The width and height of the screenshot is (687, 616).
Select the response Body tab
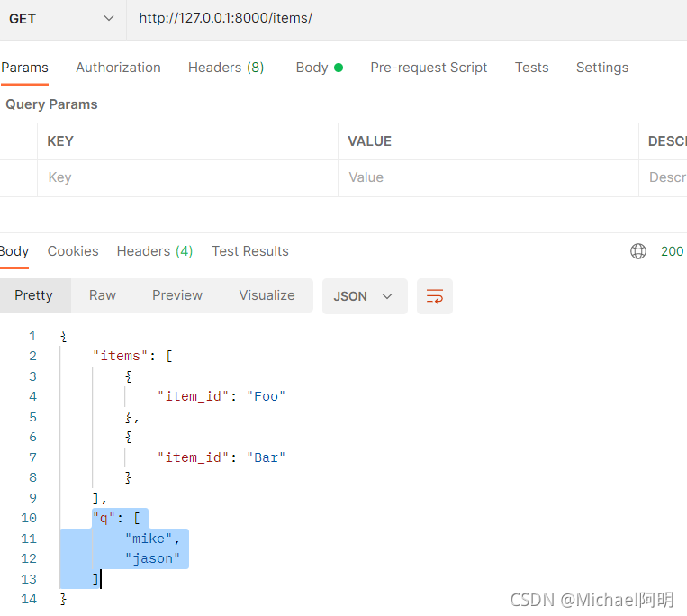coord(14,251)
